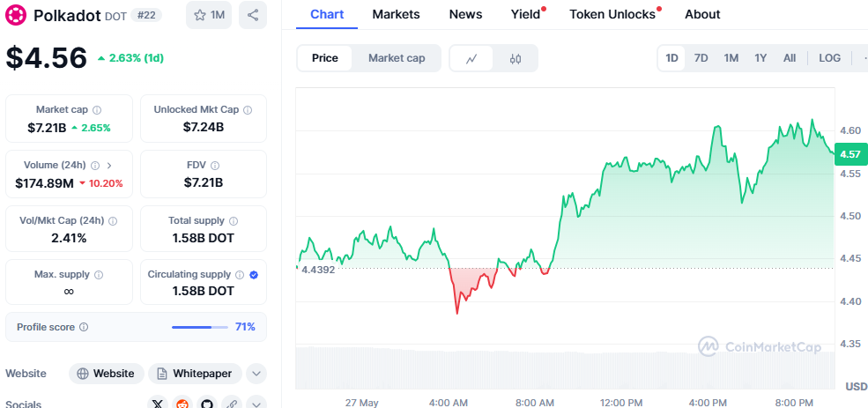Click the $4.56 price value
Image resolution: width=868 pixels, height=408 pixels.
click(x=47, y=57)
